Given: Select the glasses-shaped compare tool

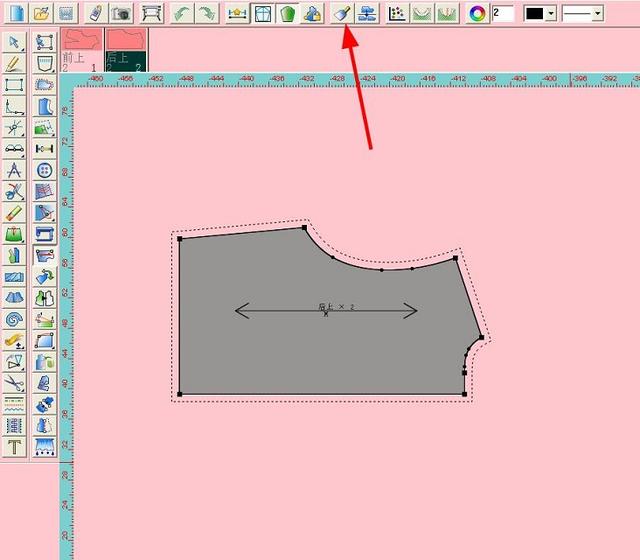Looking at the screenshot, I should (14, 149).
